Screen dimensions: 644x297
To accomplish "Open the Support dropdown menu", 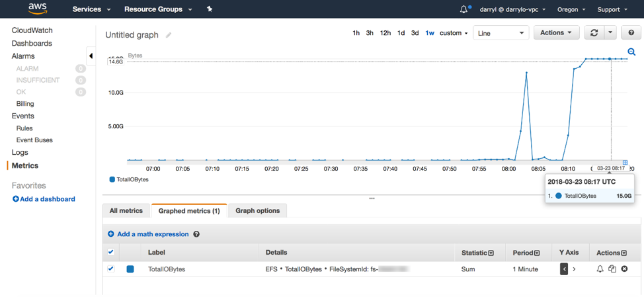I will point(612,9).
